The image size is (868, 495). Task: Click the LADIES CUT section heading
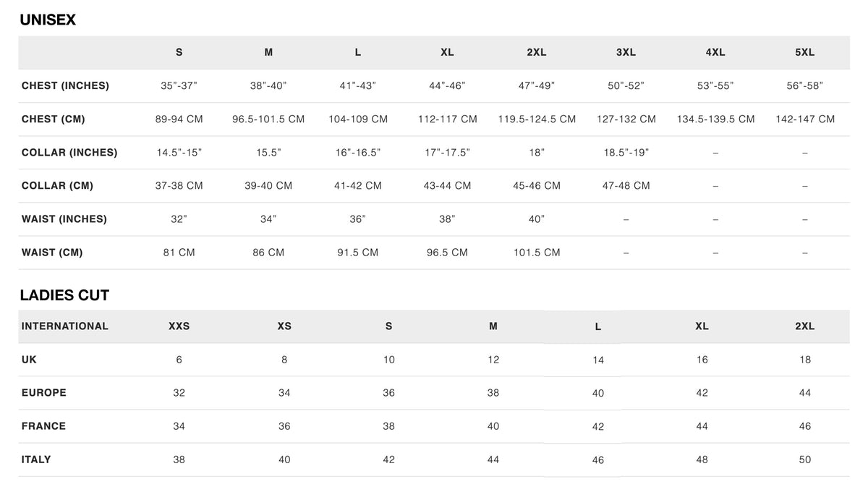click(x=64, y=295)
